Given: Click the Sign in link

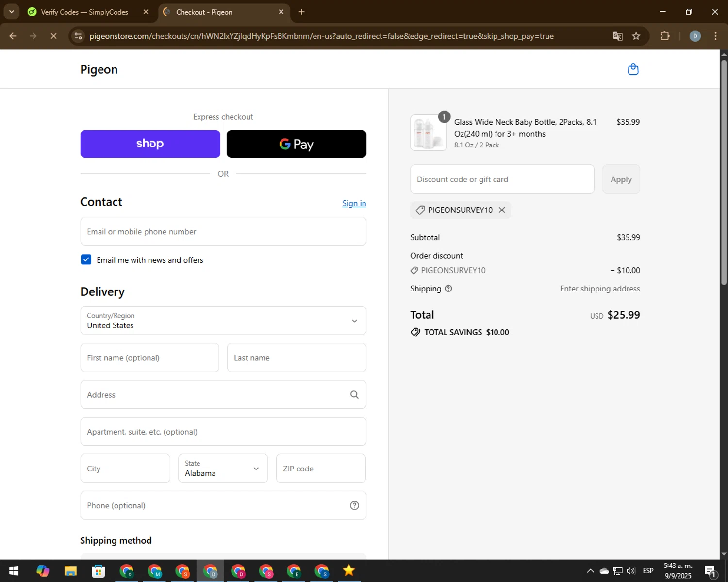Looking at the screenshot, I should point(354,203).
